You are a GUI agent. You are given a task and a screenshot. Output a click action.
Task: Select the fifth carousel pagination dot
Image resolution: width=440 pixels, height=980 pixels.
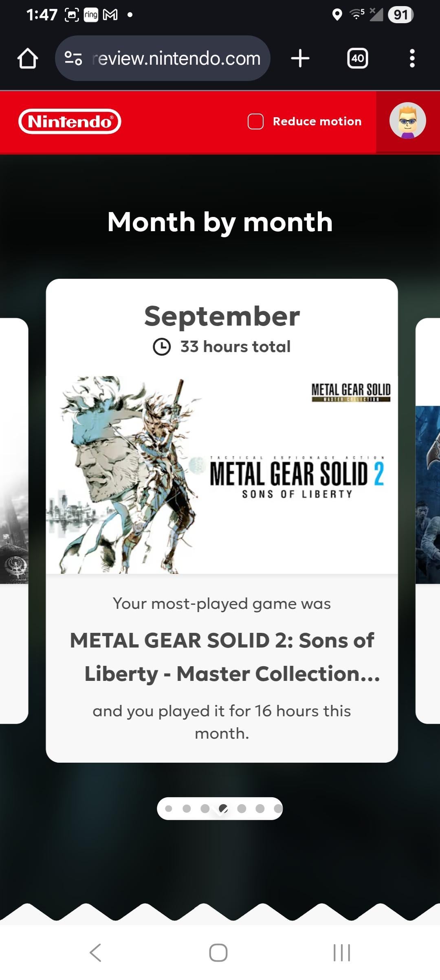click(242, 808)
